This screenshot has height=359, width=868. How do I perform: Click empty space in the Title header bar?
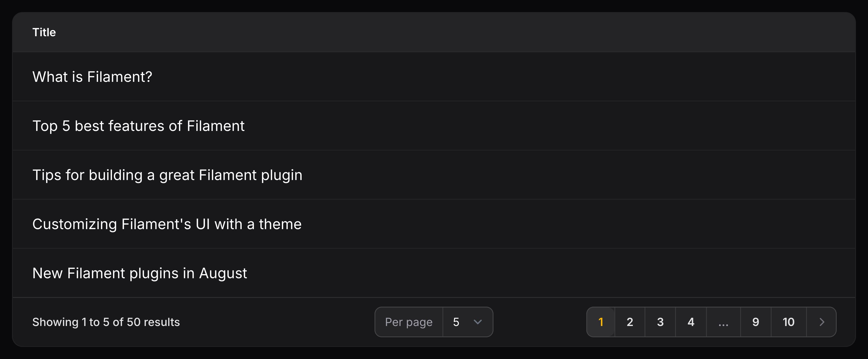point(472,32)
